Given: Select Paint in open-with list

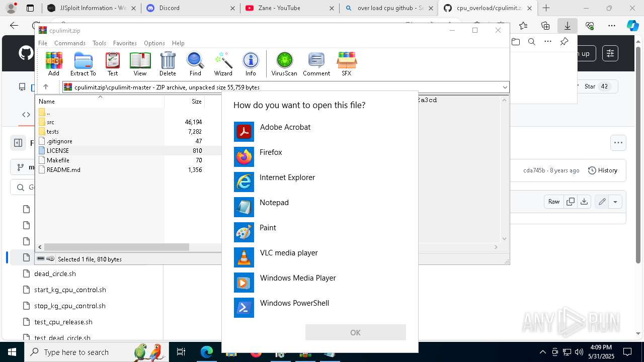Looking at the screenshot, I should tap(320, 232).
